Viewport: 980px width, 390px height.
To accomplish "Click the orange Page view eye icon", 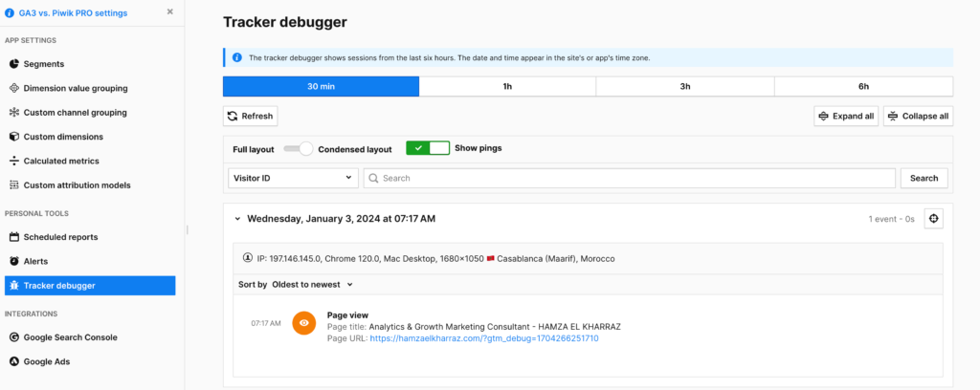I will pyautogui.click(x=303, y=324).
